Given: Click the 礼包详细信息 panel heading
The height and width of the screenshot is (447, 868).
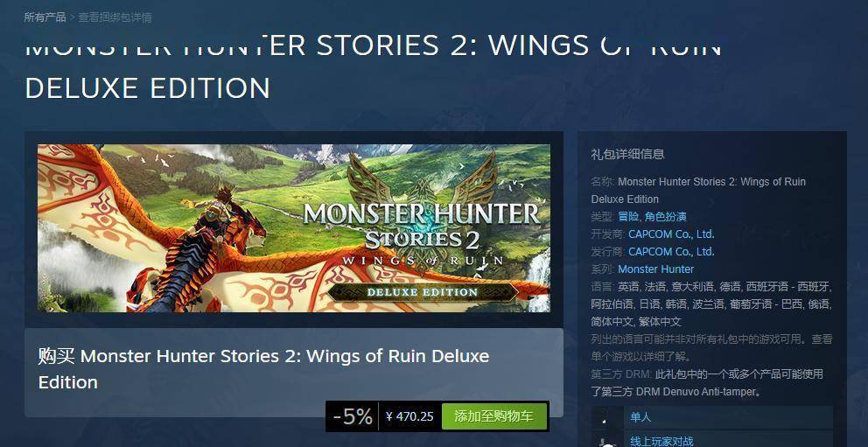Looking at the screenshot, I should tap(627, 154).
